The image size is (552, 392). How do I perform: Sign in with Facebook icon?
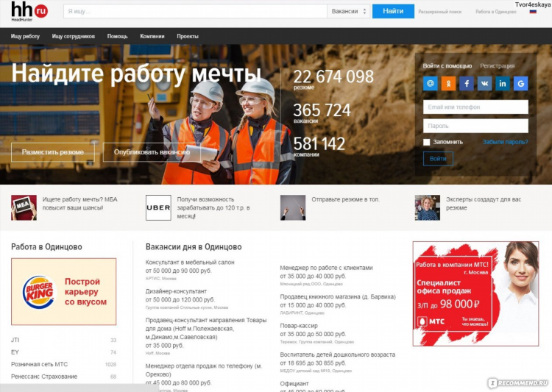467,83
